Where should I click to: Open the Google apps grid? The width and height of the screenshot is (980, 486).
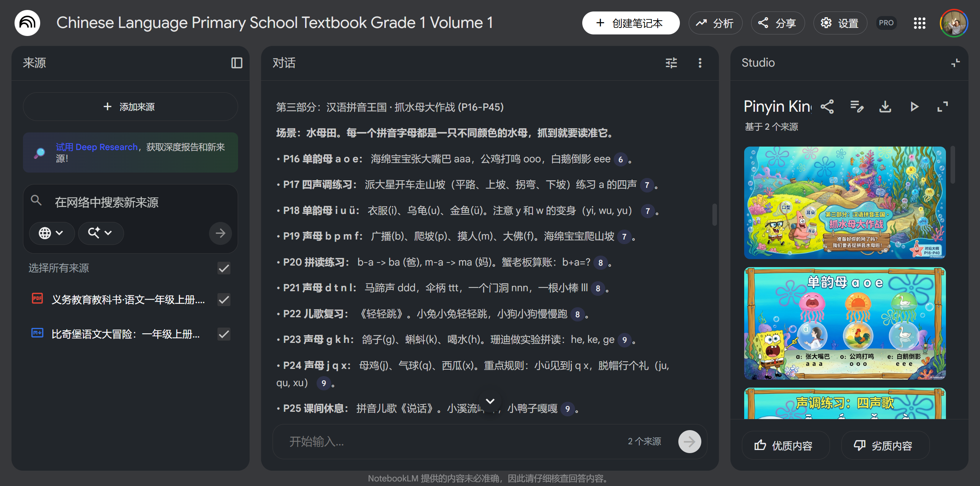(x=920, y=23)
